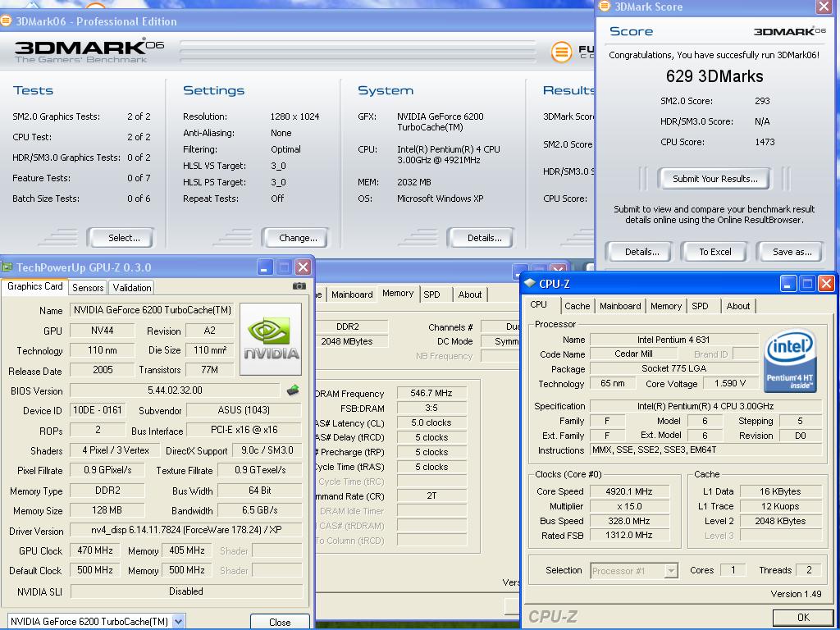Click the FSB:DRAM ratio value 3:5
840x630 pixels.
point(431,409)
